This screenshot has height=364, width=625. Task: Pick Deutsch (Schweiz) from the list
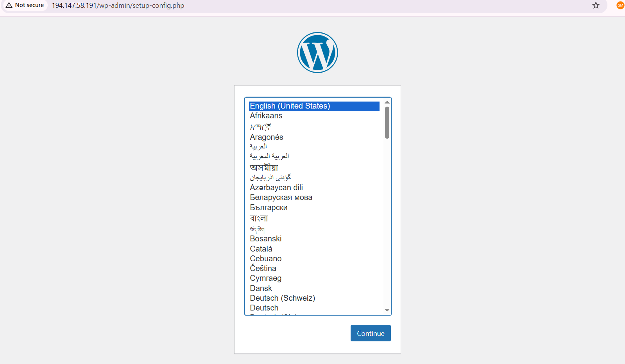pyautogui.click(x=314, y=298)
